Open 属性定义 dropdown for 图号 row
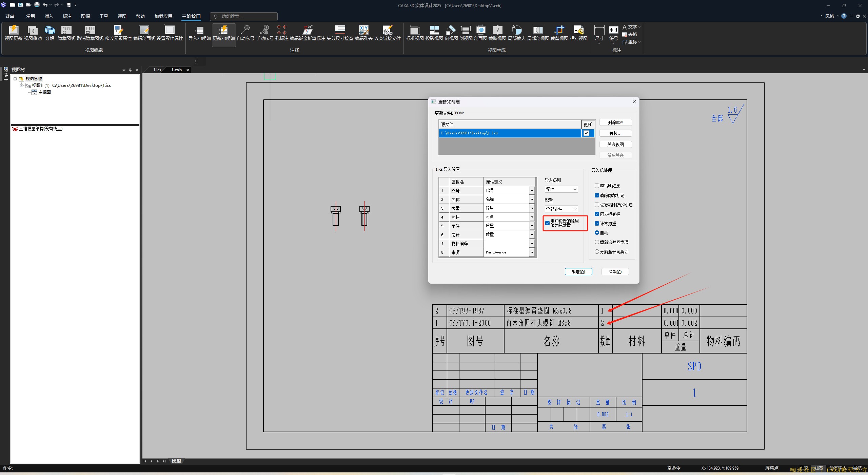The height and width of the screenshot is (475, 868). click(x=532, y=191)
